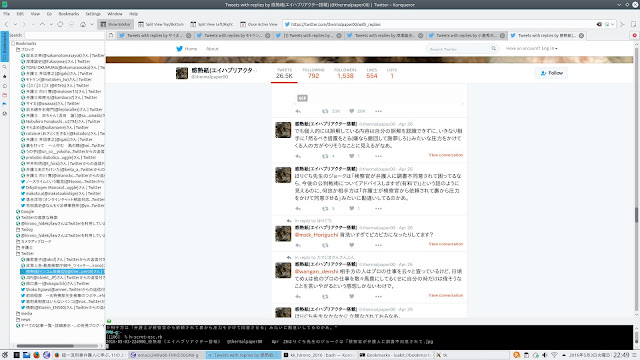Open the Help menu
The width and height of the screenshot is (640, 360).
coord(133,13)
